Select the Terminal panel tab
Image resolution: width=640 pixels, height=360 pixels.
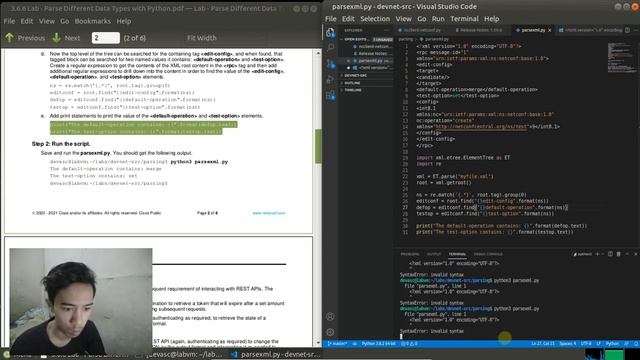(x=457, y=254)
